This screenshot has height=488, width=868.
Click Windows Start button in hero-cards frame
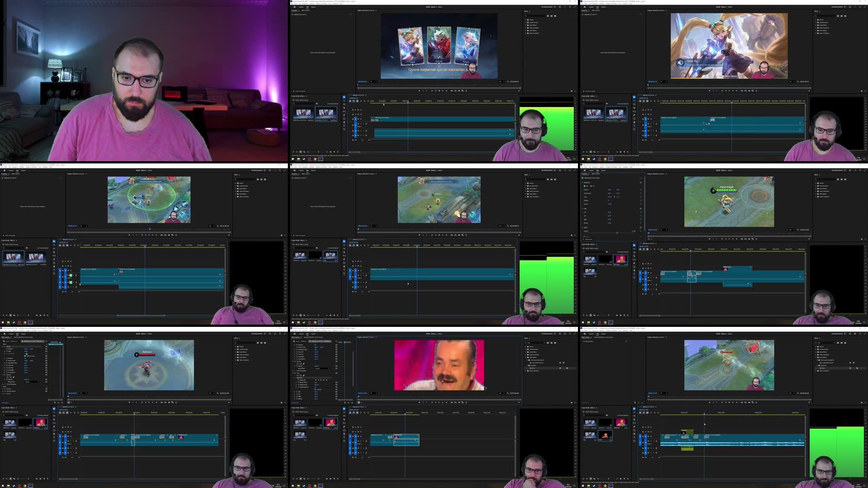293,159
